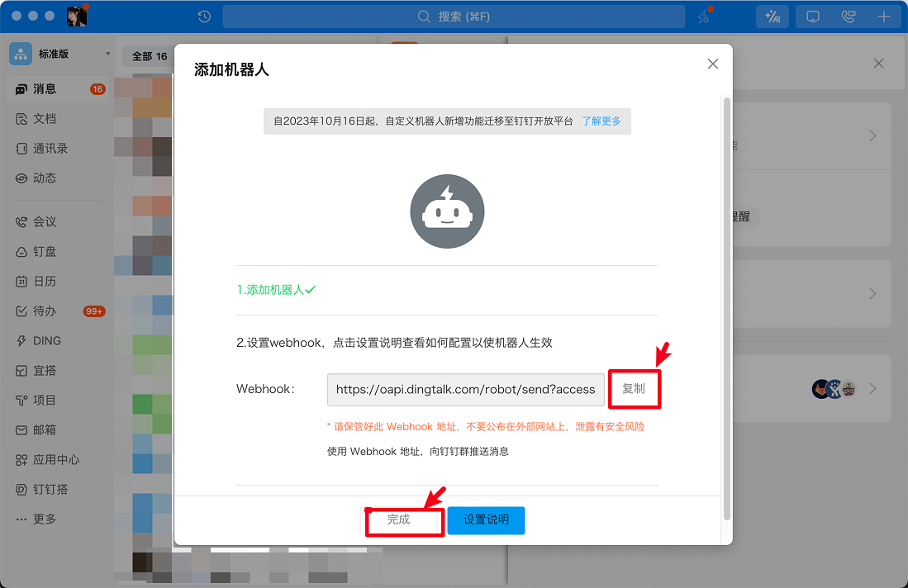Click the plus icon to create new chat
This screenshot has width=908, height=588.
[x=884, y=17]
